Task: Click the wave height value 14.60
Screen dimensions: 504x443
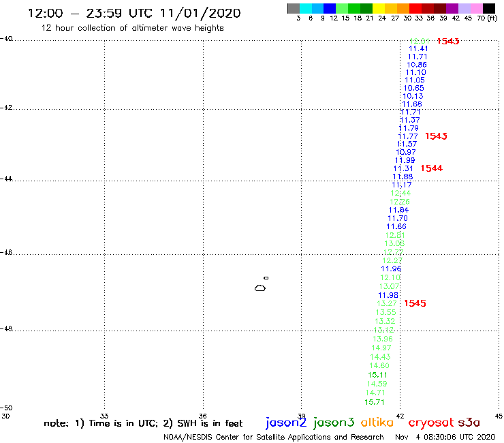Action: point(379,366)
